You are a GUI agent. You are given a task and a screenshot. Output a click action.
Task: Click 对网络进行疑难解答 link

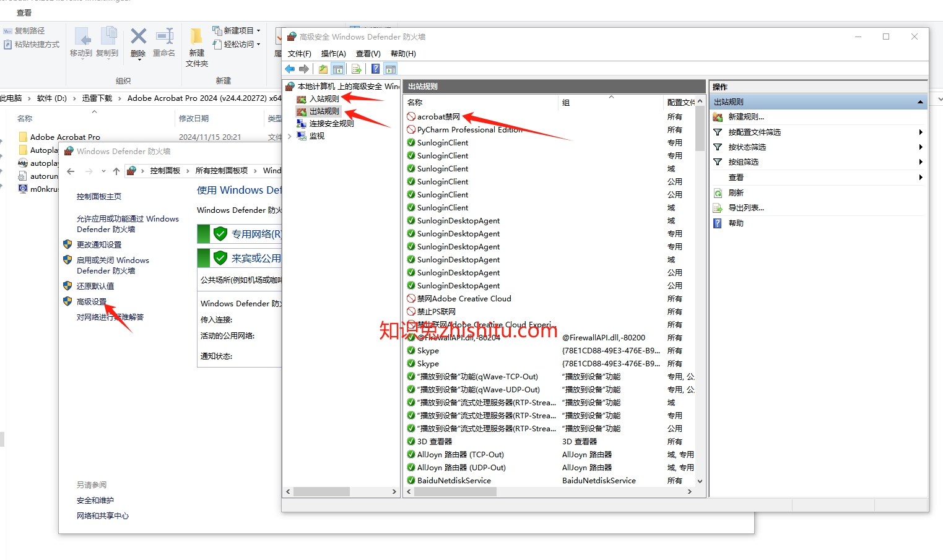(110, 317)
